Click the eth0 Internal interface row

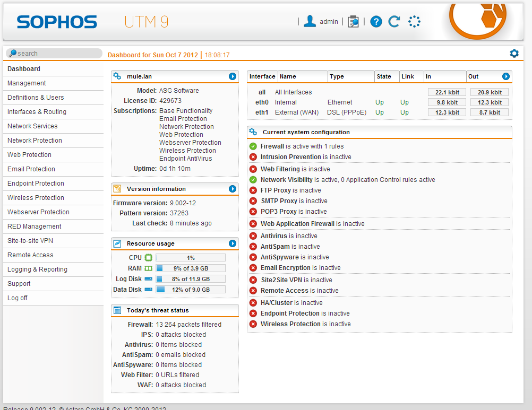379,102
